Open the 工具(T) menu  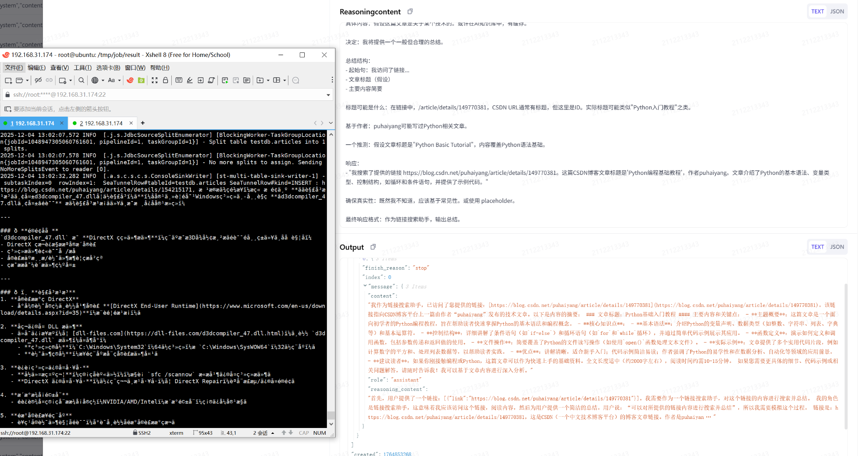click(x=83, y=68)
